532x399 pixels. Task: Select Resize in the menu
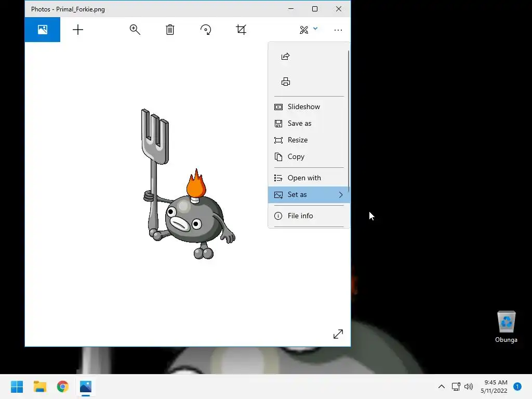point(309,140)
